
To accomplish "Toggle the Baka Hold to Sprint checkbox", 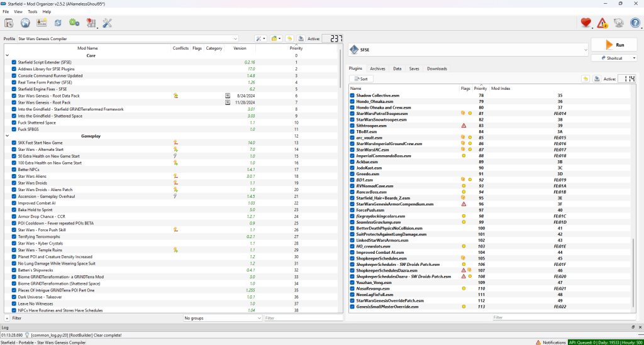I will tap(14, 210).
